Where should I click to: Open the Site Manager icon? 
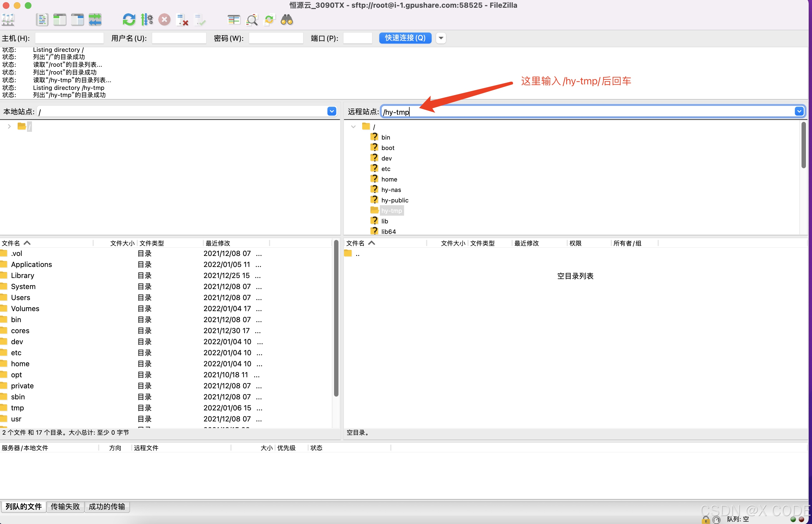8,20
